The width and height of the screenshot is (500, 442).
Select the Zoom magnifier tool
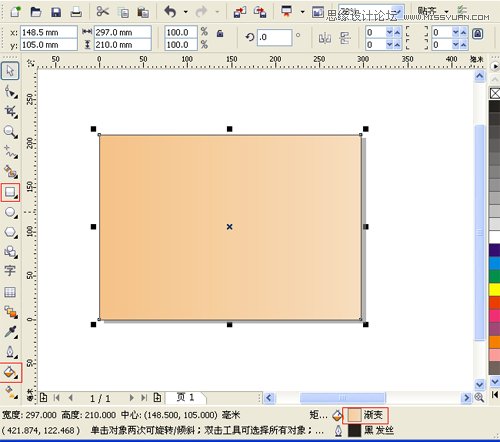coord(11,132)
